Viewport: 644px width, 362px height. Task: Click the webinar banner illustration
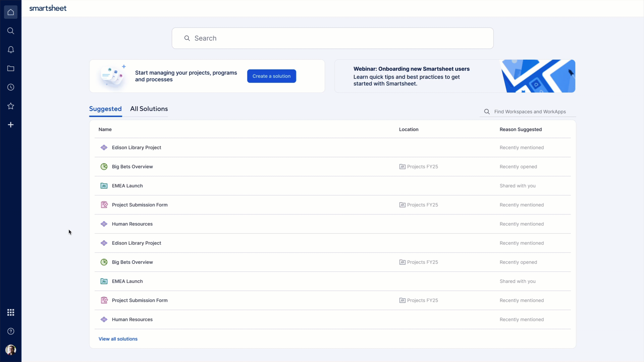click(x=537, y=76)
